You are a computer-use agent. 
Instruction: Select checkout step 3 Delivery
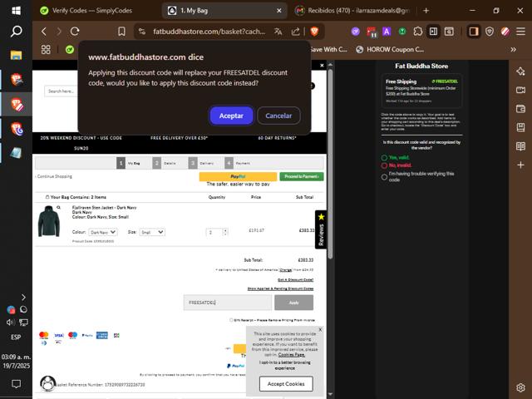201,163
